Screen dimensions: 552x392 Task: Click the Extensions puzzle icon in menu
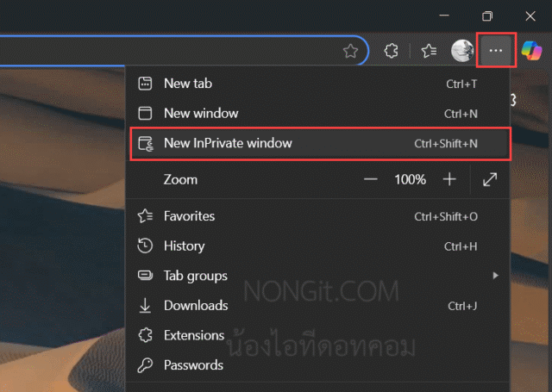pyautogui.click(x=145, y=335)
